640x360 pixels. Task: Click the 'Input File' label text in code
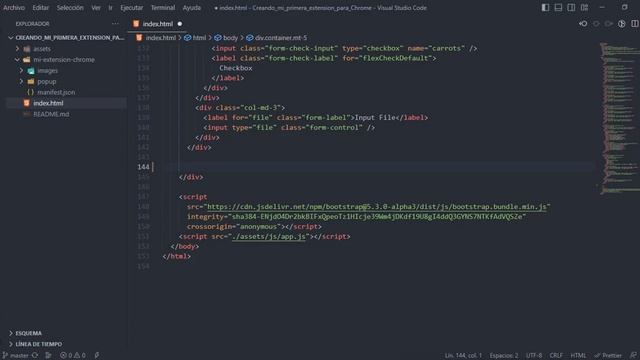click(375, 118)
